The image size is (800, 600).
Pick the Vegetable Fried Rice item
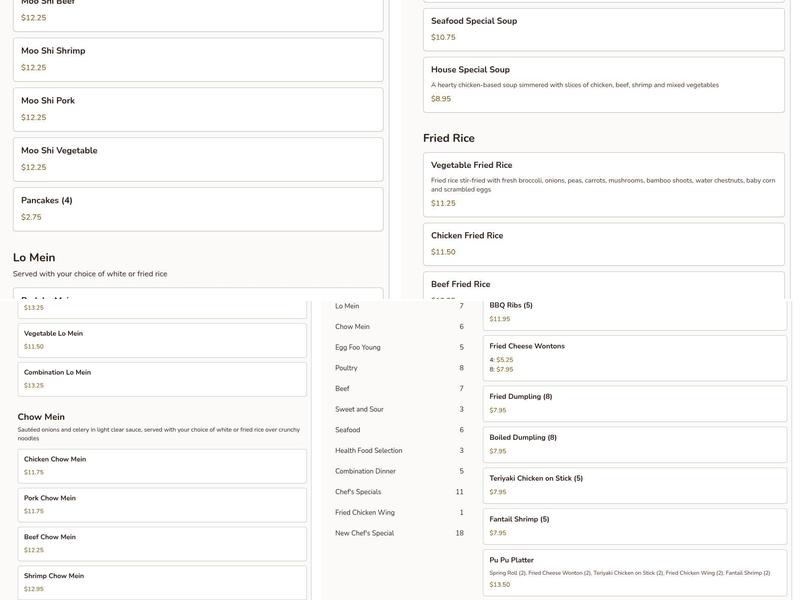(x=603, y=184)
